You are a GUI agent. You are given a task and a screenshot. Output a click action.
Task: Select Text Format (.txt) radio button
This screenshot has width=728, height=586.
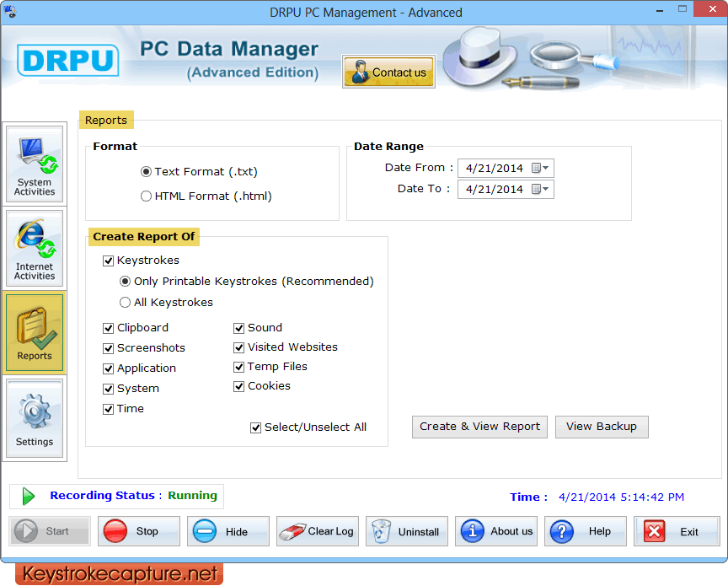tap(147, 172)
